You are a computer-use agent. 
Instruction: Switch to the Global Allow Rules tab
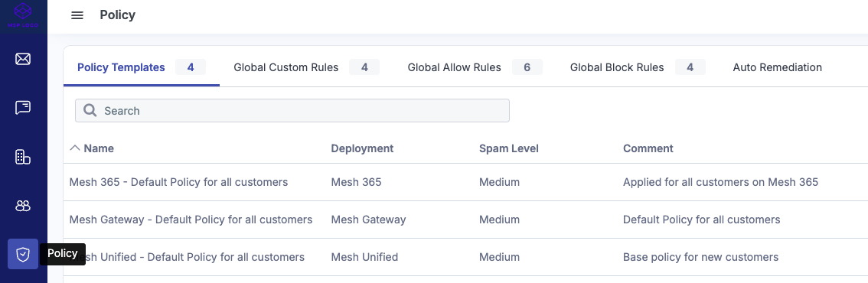click(x=475, y=67)
